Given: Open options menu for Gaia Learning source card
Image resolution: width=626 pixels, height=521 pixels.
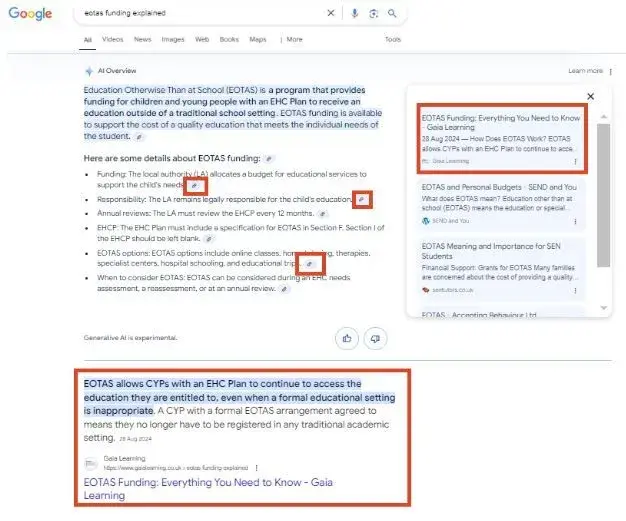Looking at the screenshot, I should [575, 160].
